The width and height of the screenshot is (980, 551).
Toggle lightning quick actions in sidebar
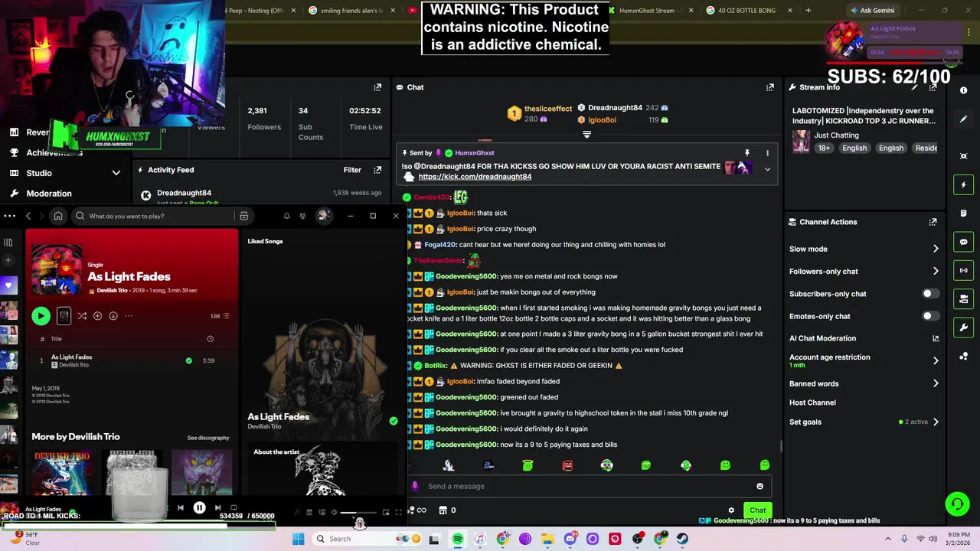pyautogui.click(x=963, y=185)
